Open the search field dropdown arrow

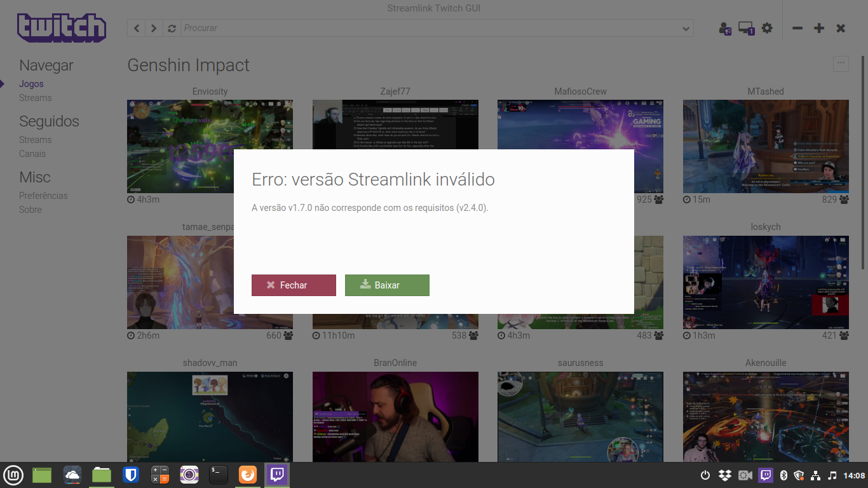click(685, 29)
